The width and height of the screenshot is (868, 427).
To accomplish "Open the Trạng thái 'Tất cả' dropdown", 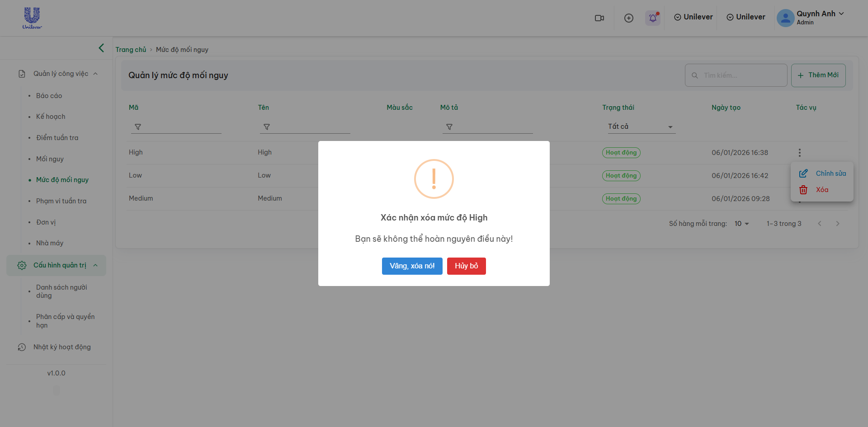I will point(641,127).
